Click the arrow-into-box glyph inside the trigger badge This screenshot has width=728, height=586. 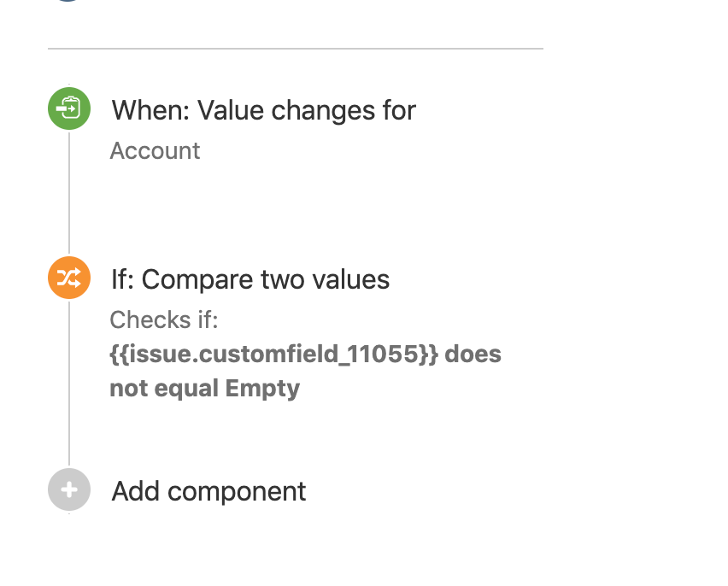pyautogui.click(x=68, y=108)
